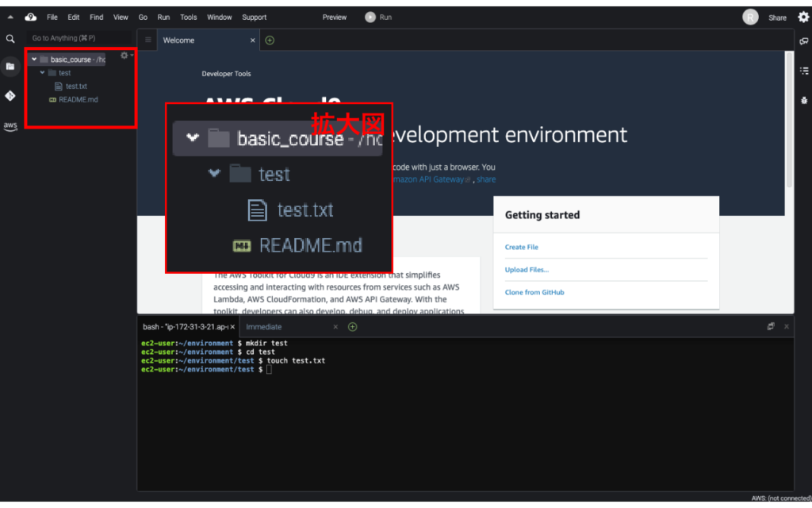Click the Getting started heading
This screenshot has width=812, height=508.
click(542, 215)
